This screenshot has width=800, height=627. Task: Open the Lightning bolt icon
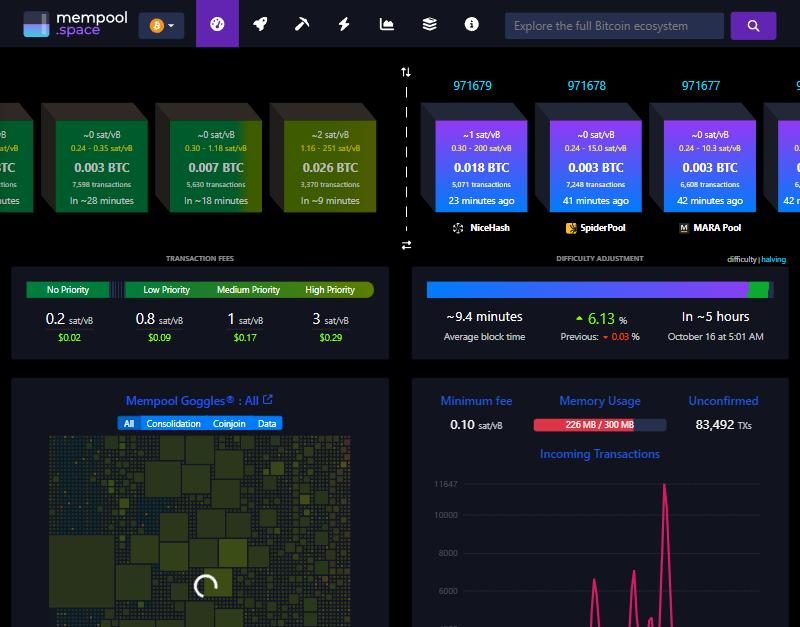pyautogui.click(x=344, y=24)
